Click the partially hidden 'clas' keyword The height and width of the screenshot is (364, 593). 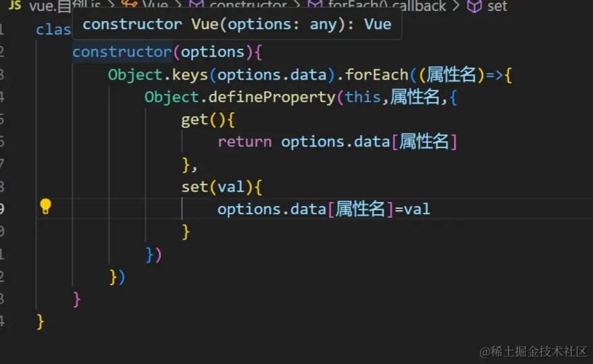53,30
